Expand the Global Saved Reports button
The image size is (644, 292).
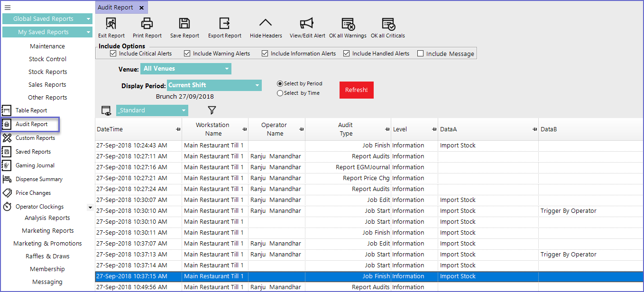(47, 19)
